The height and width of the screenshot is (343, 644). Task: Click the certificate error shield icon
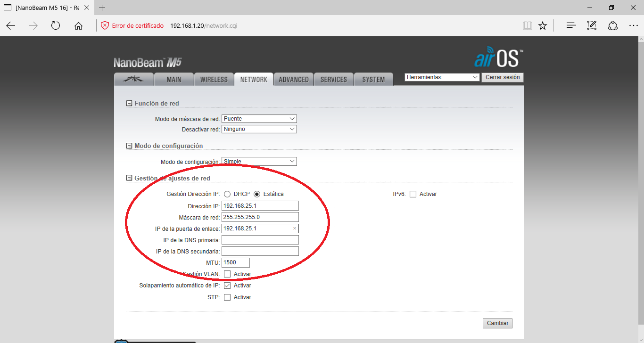click(105, 25)
